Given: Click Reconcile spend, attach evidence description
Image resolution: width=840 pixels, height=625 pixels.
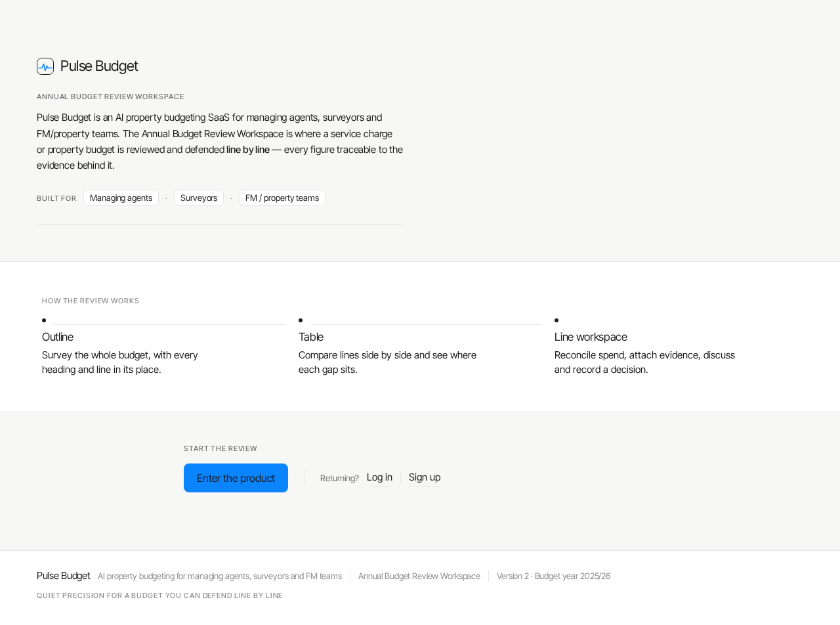Looking at the screenshot, I should [x=644, y=362].
